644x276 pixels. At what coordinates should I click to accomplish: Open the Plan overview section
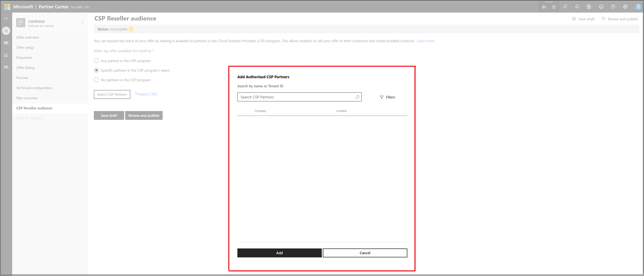coord(27,98)
